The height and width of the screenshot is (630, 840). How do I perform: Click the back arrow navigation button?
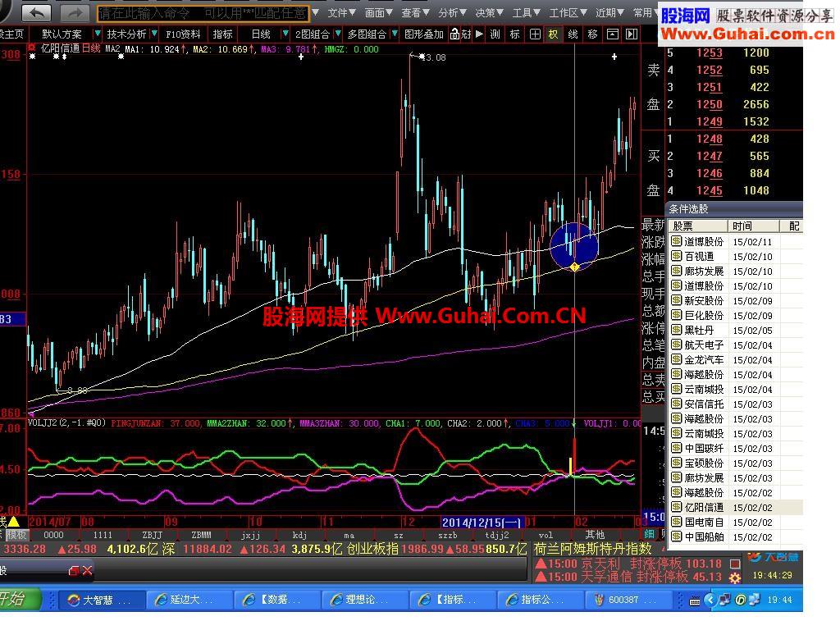tap(37, 12)
